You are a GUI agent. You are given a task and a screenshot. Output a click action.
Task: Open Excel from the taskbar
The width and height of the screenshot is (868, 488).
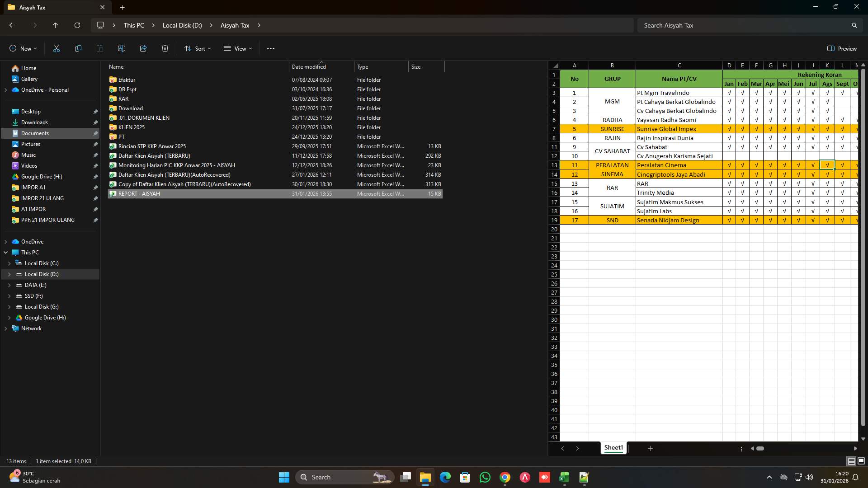point(564,477)
